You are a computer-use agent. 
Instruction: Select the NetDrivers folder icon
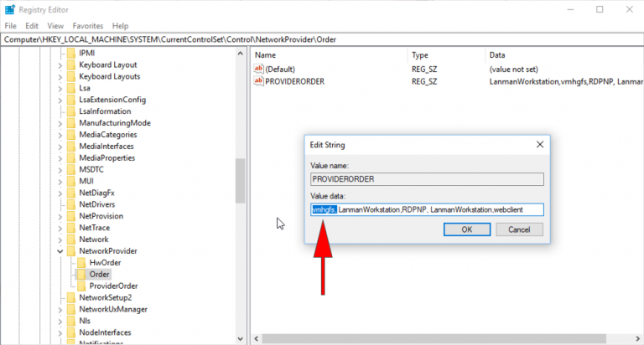[71, 204]
